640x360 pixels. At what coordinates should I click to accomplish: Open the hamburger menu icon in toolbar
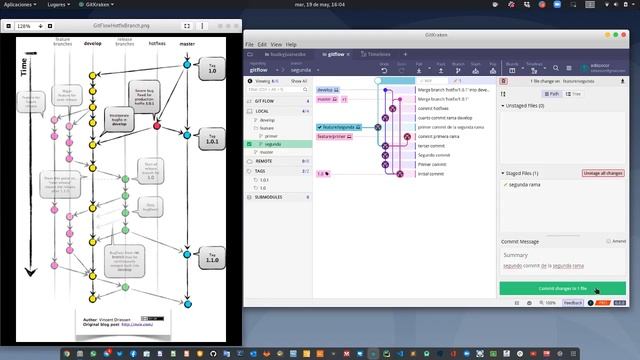(x=569, y=68)
